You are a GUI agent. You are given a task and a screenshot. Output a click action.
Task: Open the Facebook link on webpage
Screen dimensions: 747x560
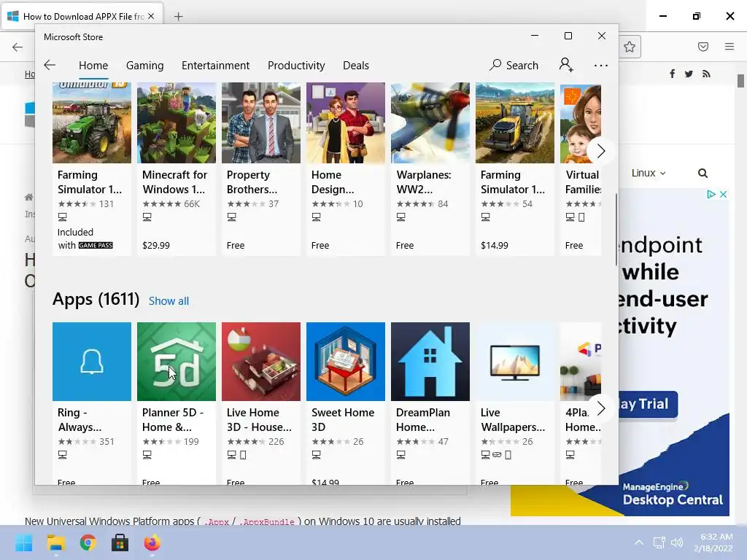[672, 74]
